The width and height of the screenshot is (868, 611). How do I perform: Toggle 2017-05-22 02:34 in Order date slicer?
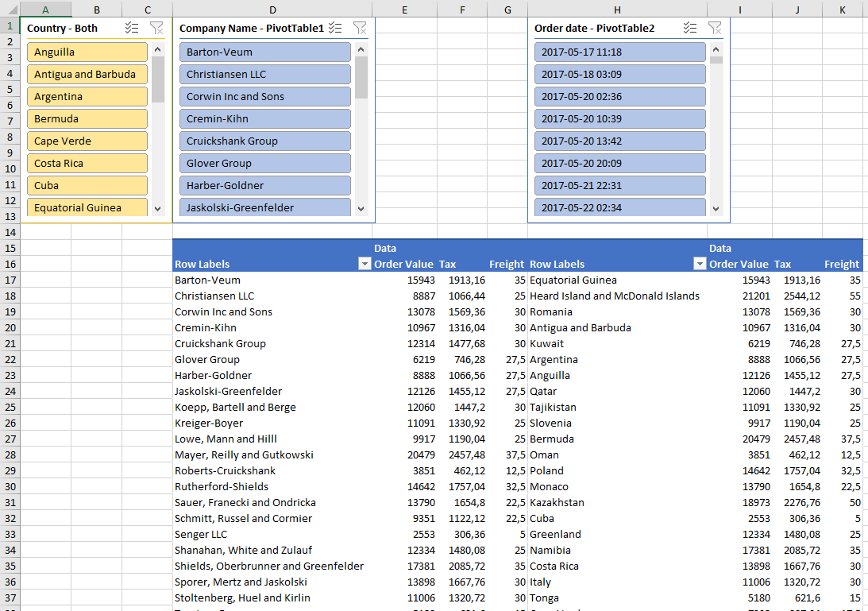622,207
